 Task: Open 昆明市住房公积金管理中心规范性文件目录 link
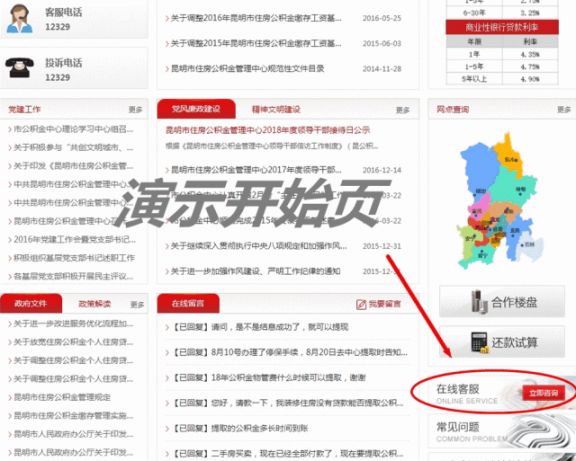pos(248,68)
